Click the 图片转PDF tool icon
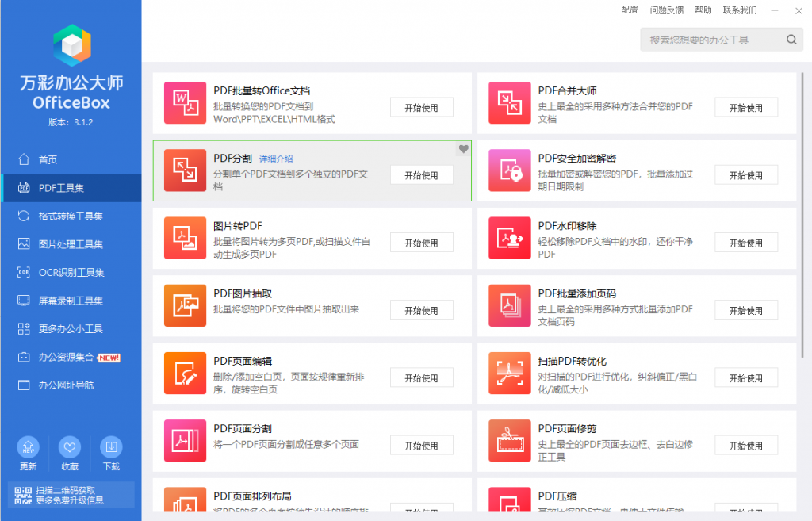The height and width of the screenshot is (521, 812). [x=185, y=238]
